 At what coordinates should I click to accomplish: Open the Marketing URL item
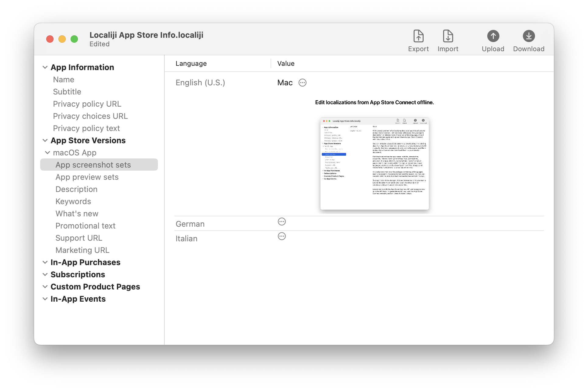coord(82,250)
